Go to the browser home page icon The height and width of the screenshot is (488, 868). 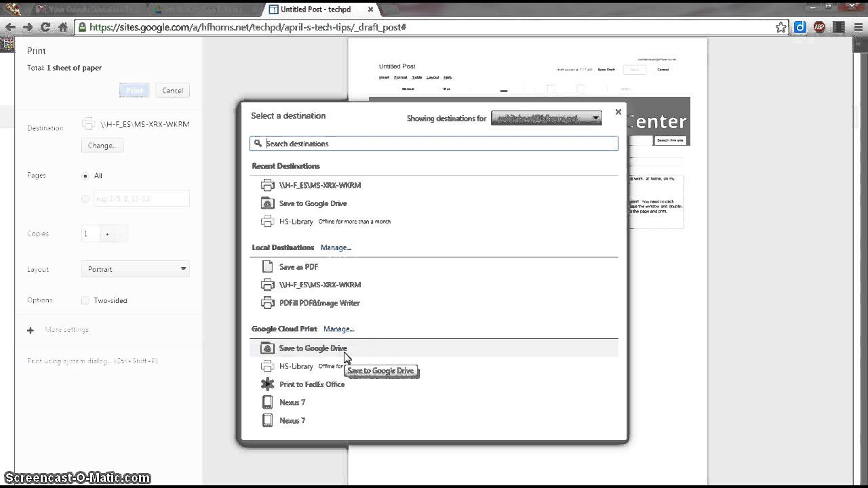click(x=63, y=27)
